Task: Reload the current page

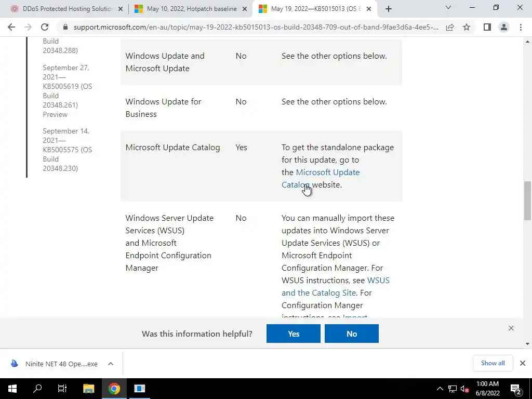Action: tap(45, 27)
